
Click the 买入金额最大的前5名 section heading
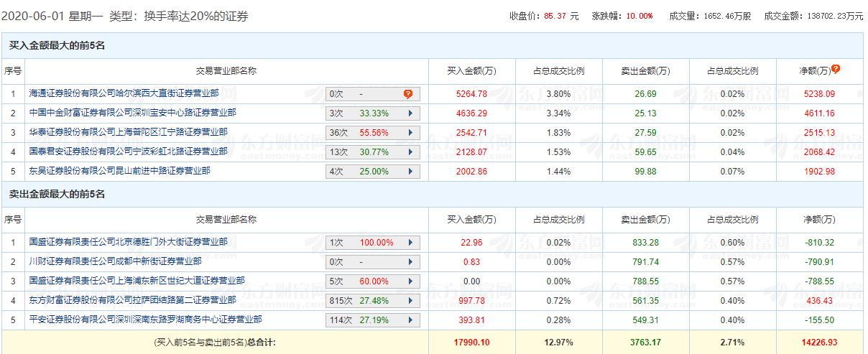tap(57, 45)
